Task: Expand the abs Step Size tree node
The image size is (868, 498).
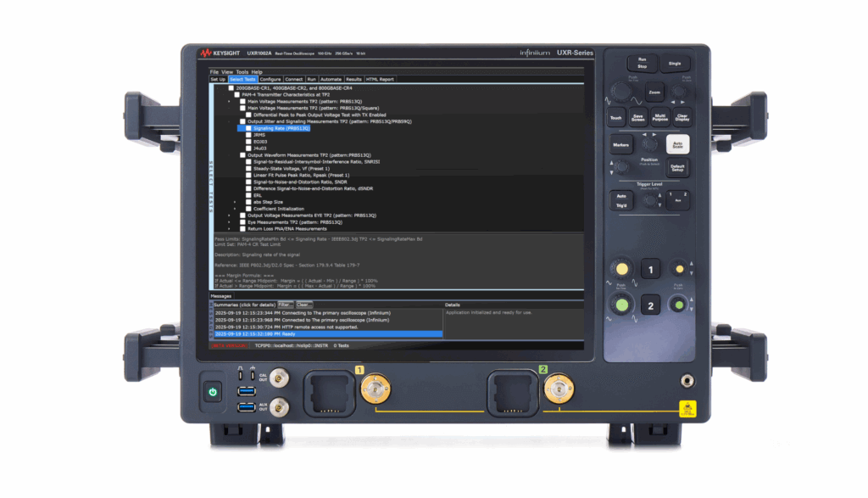Action: pyautogui.click(x=235, y=202)
